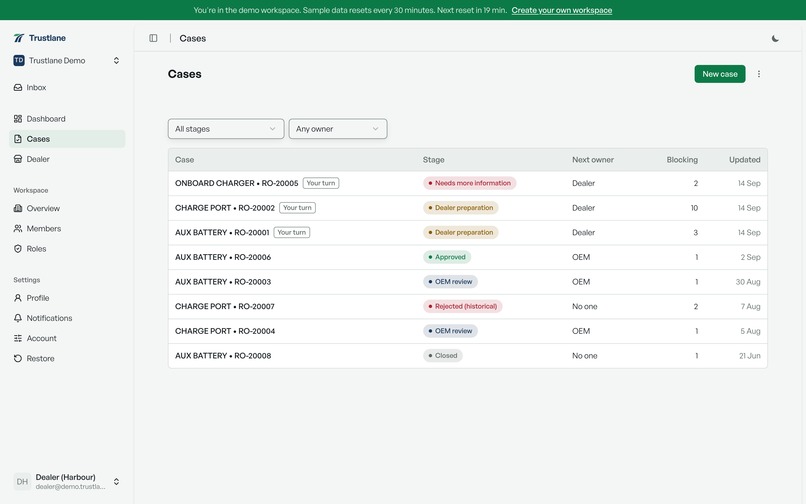The height and width of the screenshot is (504, 806).
Task: Click OEM review badge for RO-20003
Action: pos(450,282)
